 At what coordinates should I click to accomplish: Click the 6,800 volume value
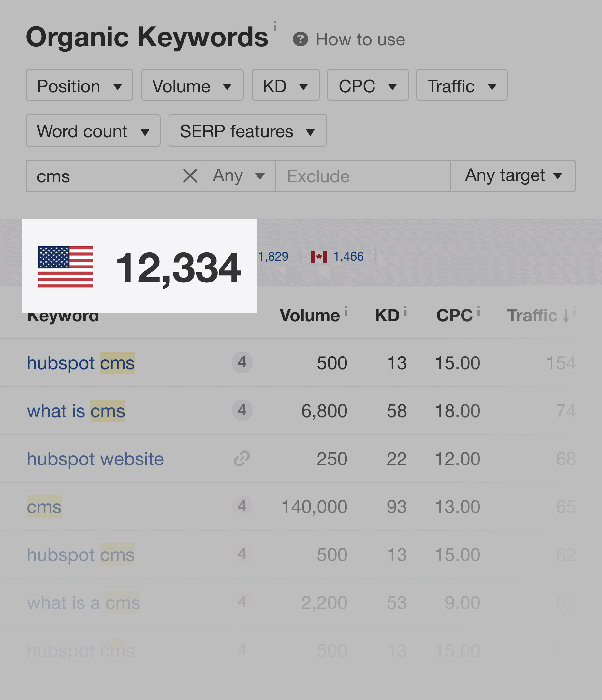324,411
